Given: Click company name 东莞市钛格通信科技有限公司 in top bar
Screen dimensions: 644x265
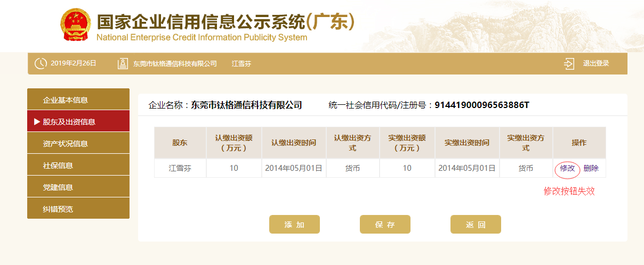Looking at the screenshot, I should click(175, 64).
